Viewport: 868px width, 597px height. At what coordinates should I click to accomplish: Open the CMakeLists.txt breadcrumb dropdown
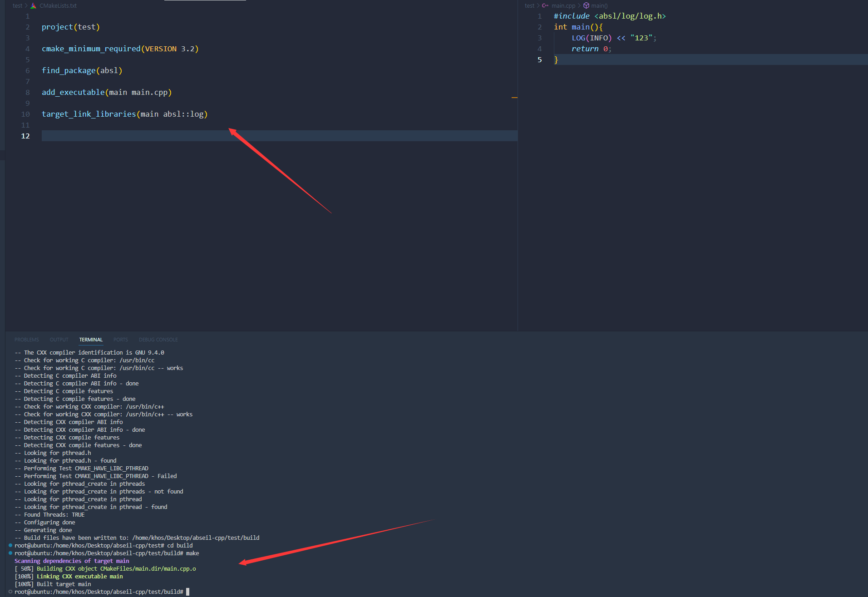pos(58,6)
